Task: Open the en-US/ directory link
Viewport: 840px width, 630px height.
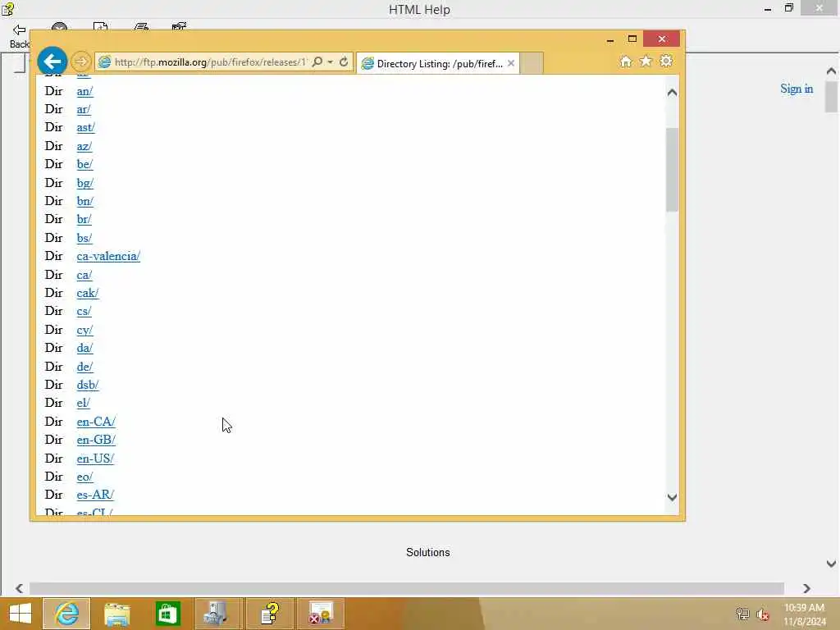Action: pyautogui.click(x=95, y=459)
